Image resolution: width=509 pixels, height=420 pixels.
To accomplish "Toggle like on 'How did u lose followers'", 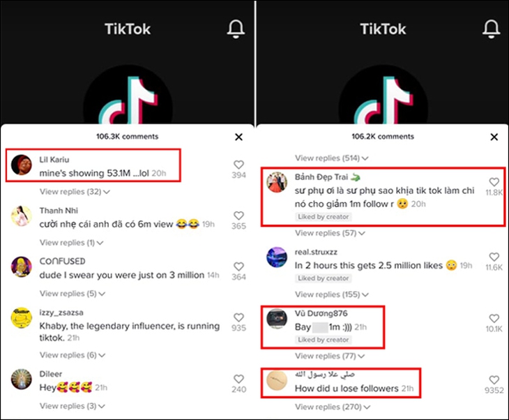I will pyautogui.click(x=494, y=380).
